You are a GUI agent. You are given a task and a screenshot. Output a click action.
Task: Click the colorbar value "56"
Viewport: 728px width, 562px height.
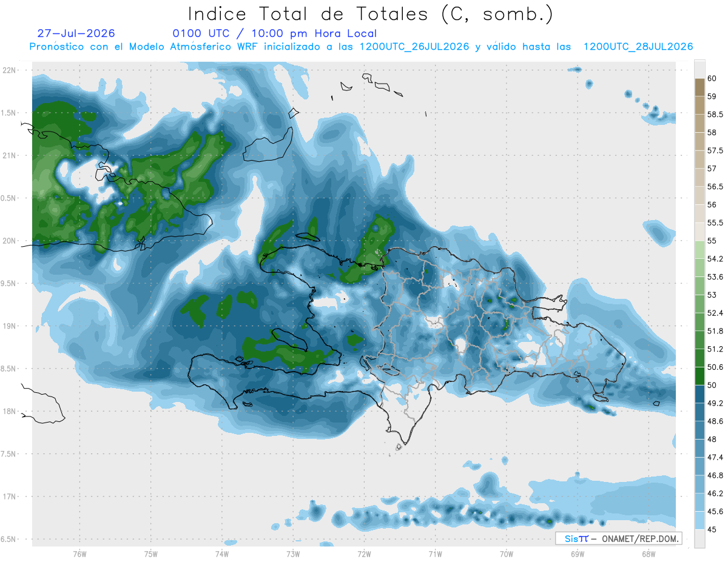712,205
